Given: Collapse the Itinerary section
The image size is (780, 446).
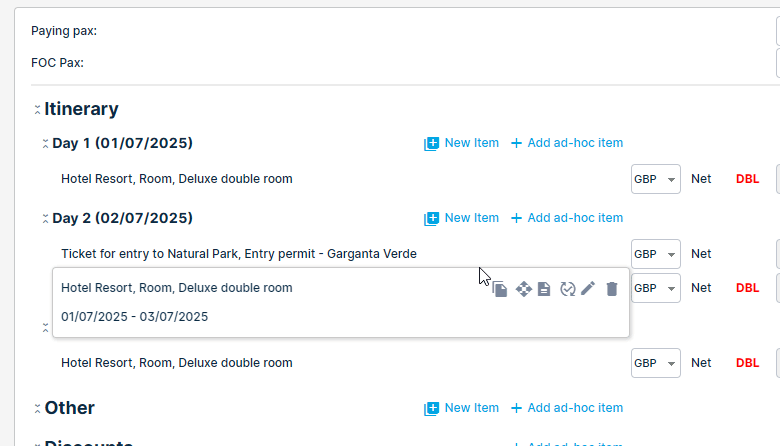Looking at the screenshot, I should (x=37, y=110).
